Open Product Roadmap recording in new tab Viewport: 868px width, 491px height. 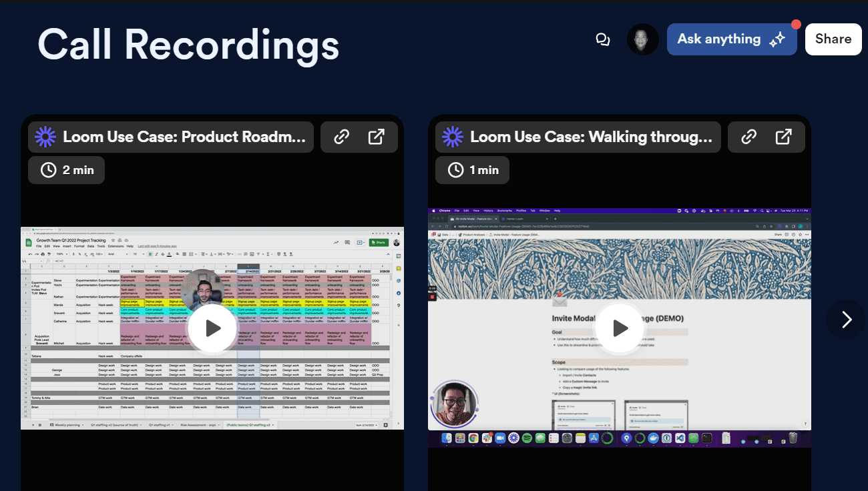coord(377,137)
